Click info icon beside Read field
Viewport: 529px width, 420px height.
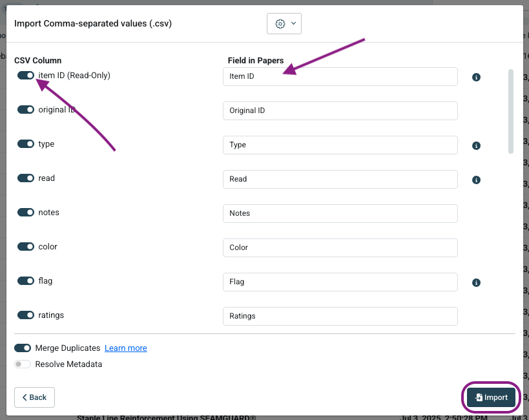pyautogui.click(x=476, y=180)
